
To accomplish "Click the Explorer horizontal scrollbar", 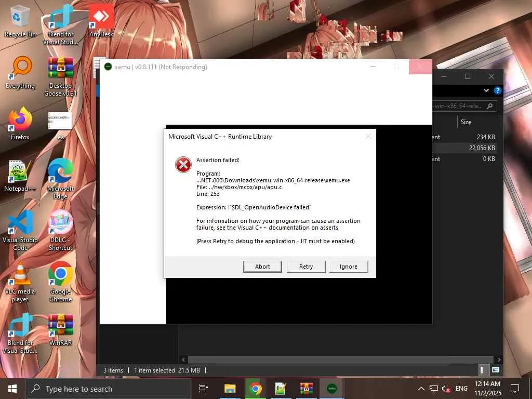I will coord(341,360).
